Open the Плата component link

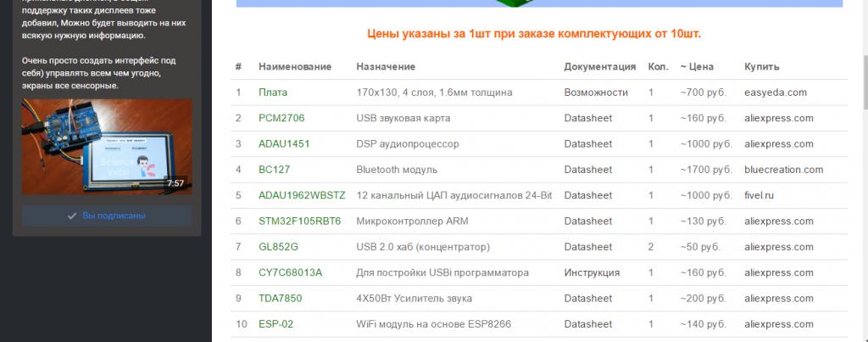coord(273,93)
